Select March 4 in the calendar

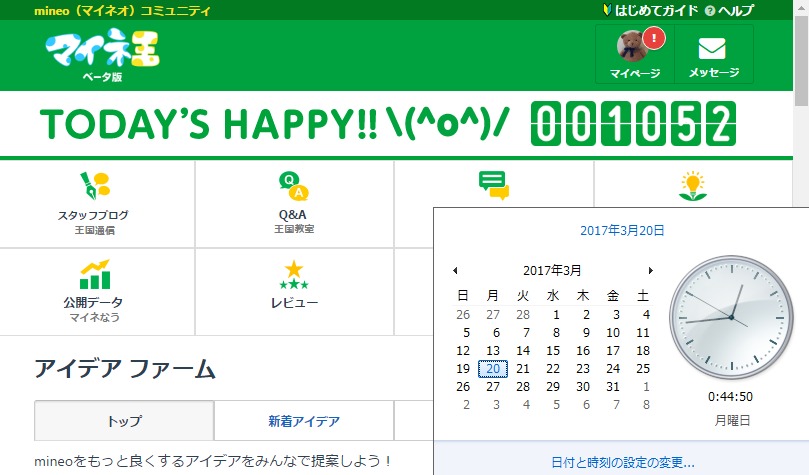646,315
